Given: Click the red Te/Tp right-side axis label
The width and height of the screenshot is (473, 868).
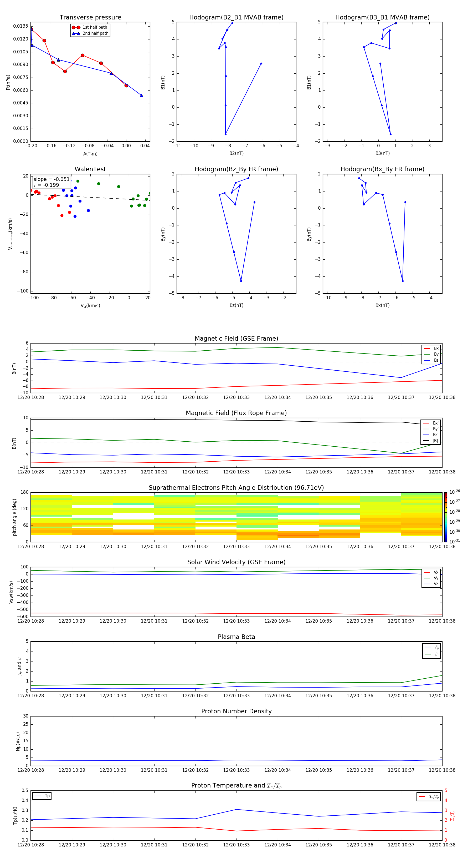Looking at the screenshot, I should 452,815.
